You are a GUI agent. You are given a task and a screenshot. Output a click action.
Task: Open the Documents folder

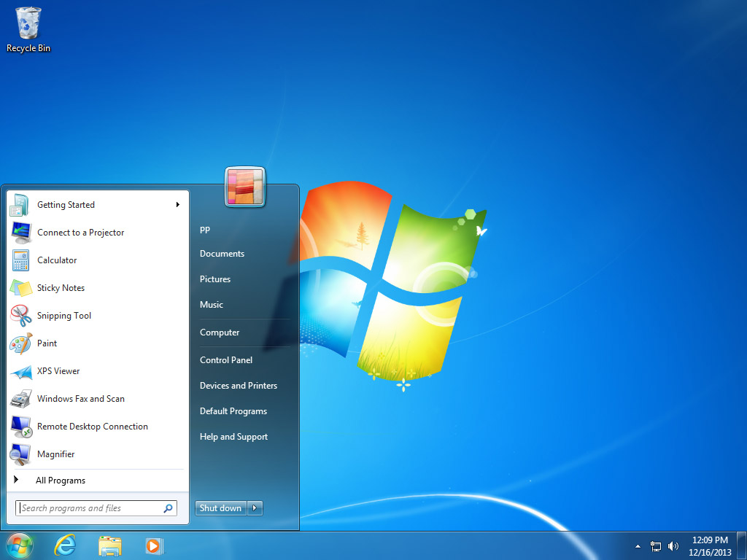221,253
